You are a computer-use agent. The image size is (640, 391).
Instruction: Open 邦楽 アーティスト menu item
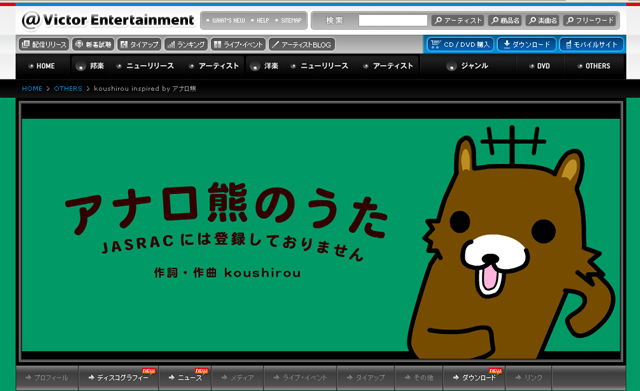[x=214, y=66]
